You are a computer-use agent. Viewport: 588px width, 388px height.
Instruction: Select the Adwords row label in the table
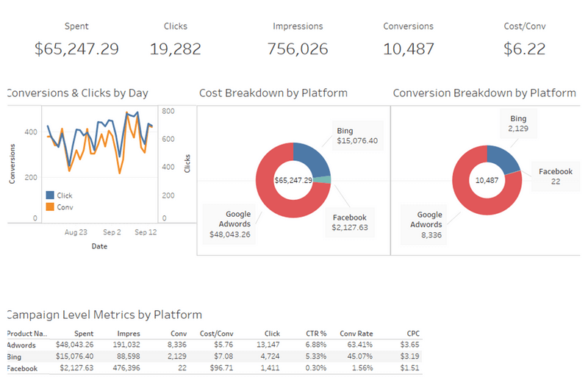[x=21, y=344]
